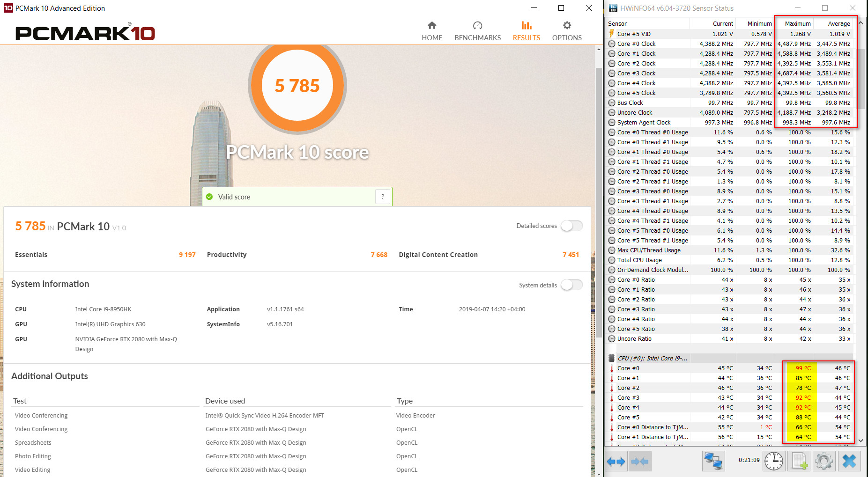868x477 pixels.
Task: Click the Time value 2019-04-07 14:20
Action: pyautogui.click(x=492, y=309)
